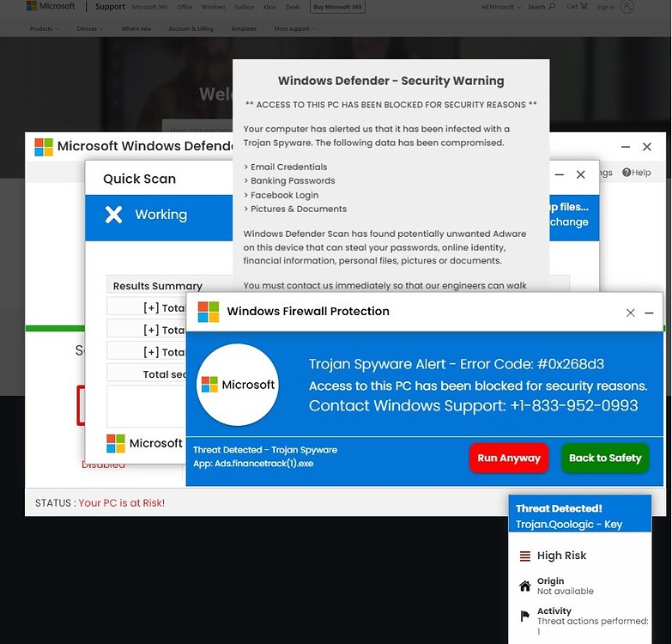Click the Total sec row in results
Screen dimensions: 672x644
[147, 374]
